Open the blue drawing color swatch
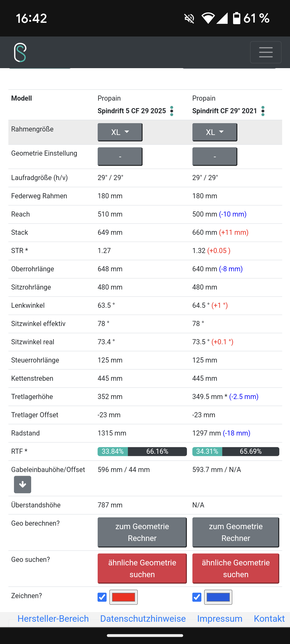 [x=218, y=597]
